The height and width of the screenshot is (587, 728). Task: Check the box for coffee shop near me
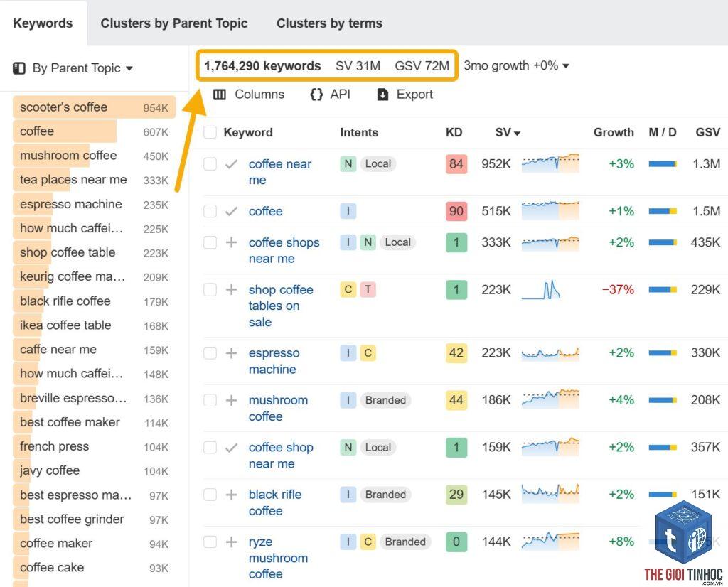pos(210,447)
